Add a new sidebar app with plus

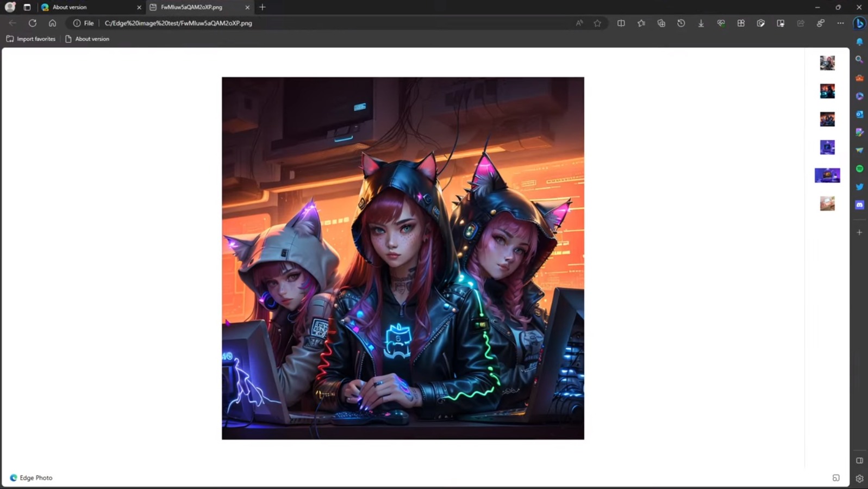click(x=859, y=232)
